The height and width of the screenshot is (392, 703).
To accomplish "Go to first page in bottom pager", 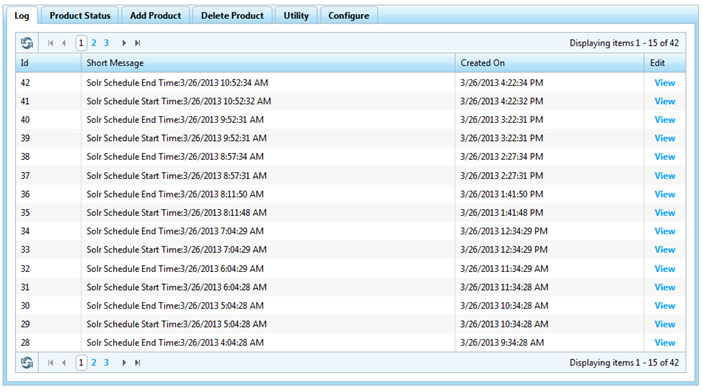I will click(50, 362).
